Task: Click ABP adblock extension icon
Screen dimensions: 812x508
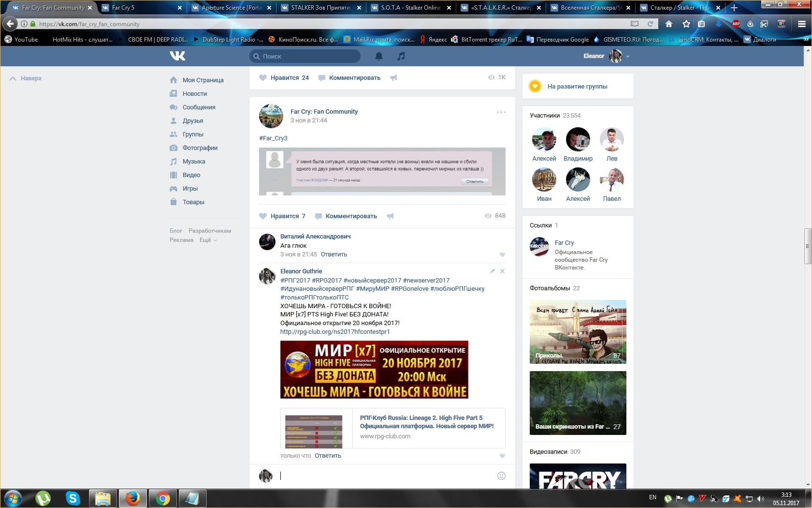Action: tap(736, 24)
